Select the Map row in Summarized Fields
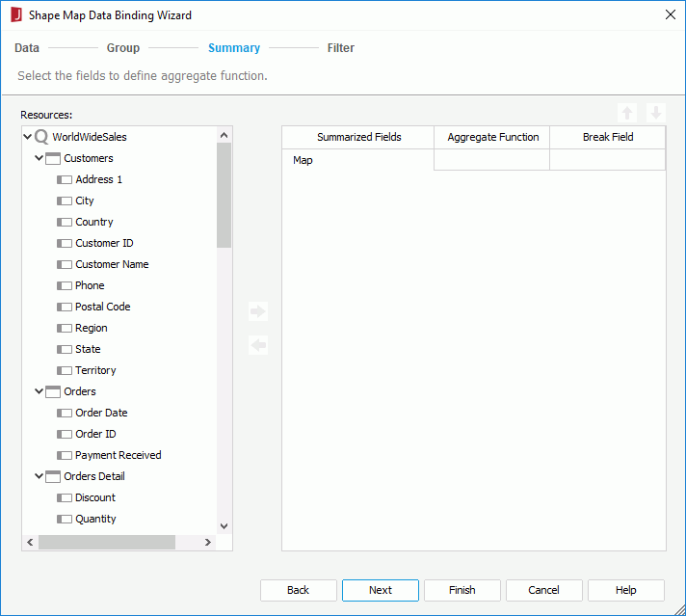This screenshot has width=686, height=616. [358, 160]
